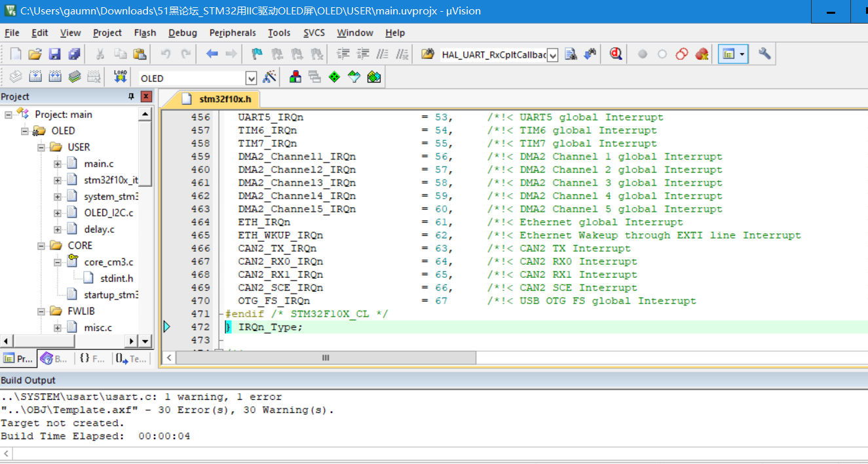Image resolution: width=868 pixels, height=464 pixels.
Task: Collapse the CORE folder group
Action: pyautogui.click(x=41, y=246)
